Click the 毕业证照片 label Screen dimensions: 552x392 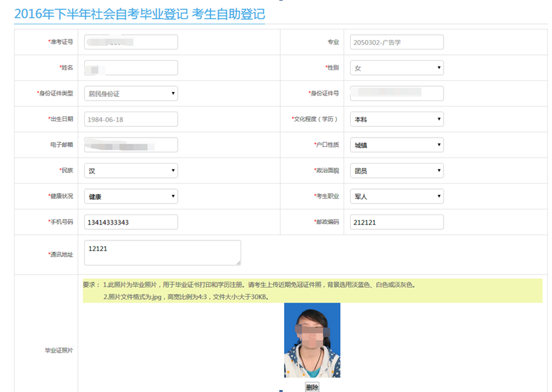59,350
